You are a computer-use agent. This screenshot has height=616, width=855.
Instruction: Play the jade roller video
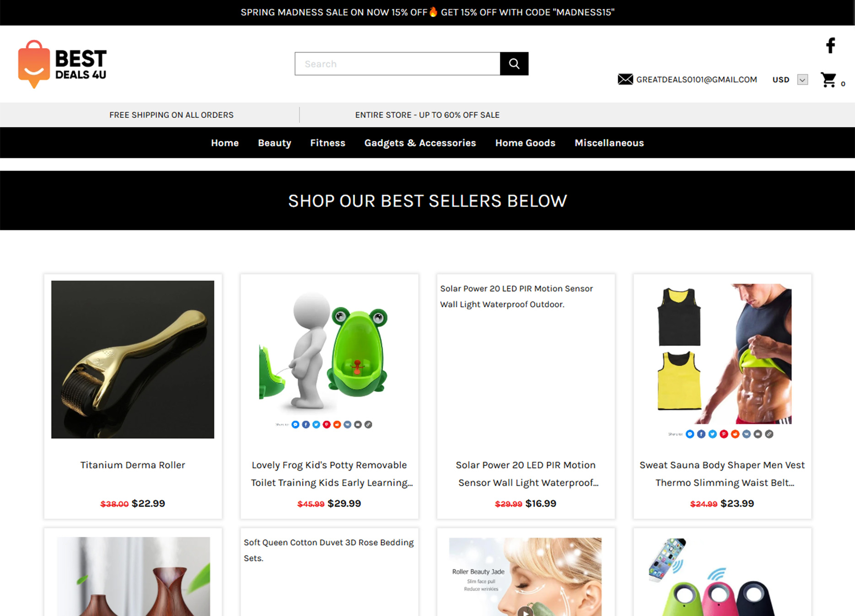pos(526,611)
